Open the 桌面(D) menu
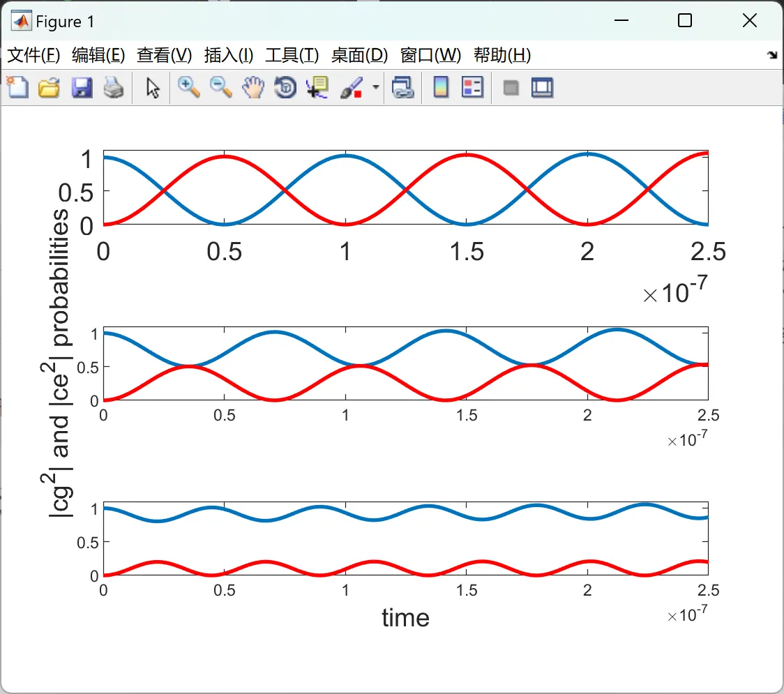 359,55
